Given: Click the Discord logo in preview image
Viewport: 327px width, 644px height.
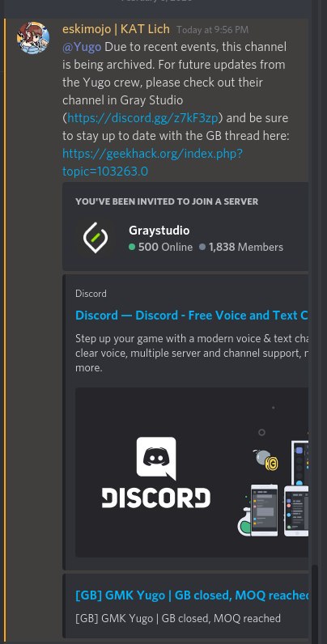Looking at the screenshot, I should click(156, 472).
